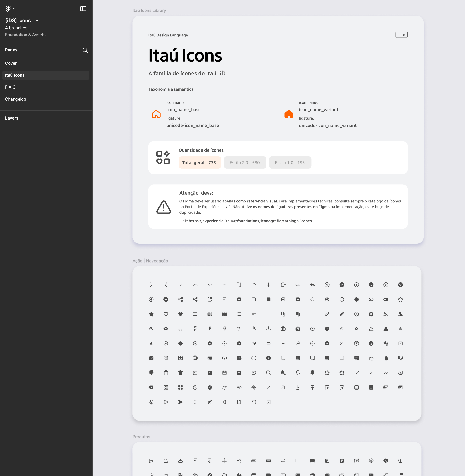Open the [iDS] Icons file name dropdown
This screenshot has height=476, width=465.
click(37, 21)
